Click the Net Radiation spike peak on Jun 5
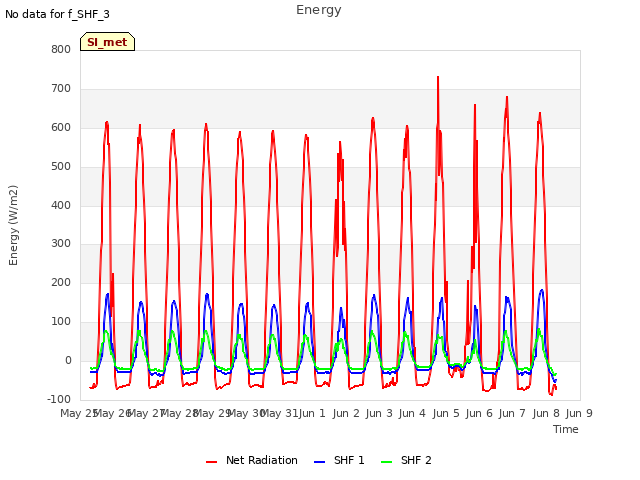 (438, 77)
